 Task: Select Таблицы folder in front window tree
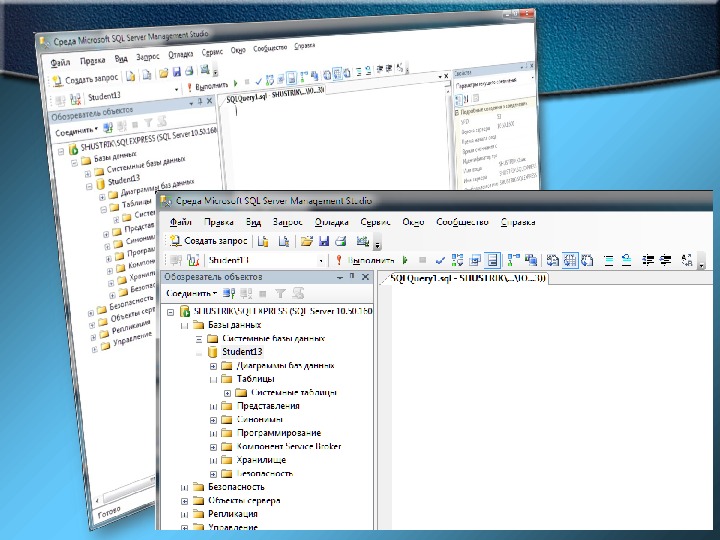pyautogui.click(x=255, y=379)
